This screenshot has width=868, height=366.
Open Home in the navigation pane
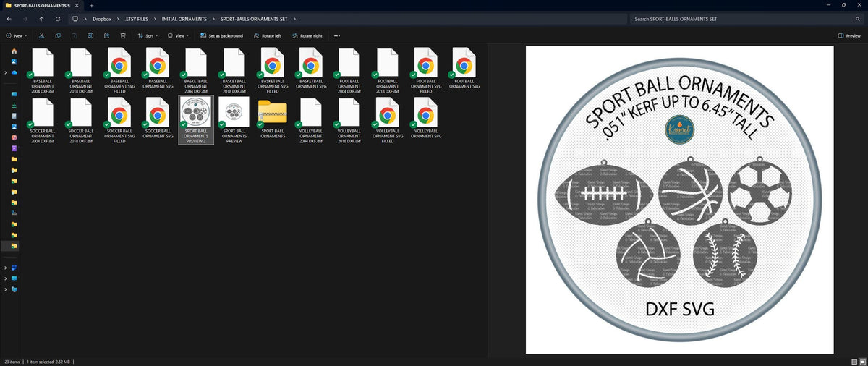click(14, 51)
